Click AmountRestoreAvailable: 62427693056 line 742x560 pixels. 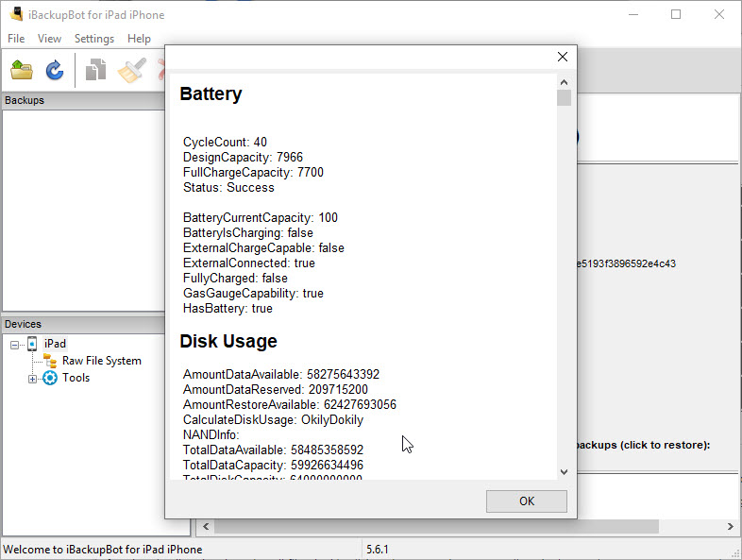pyautogui.click(x=290, y=405)
